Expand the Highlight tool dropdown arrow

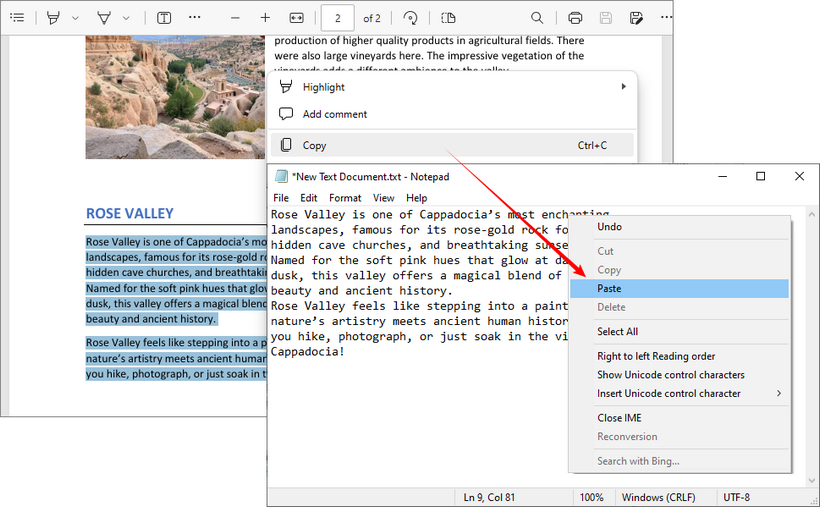click(75, 18)
